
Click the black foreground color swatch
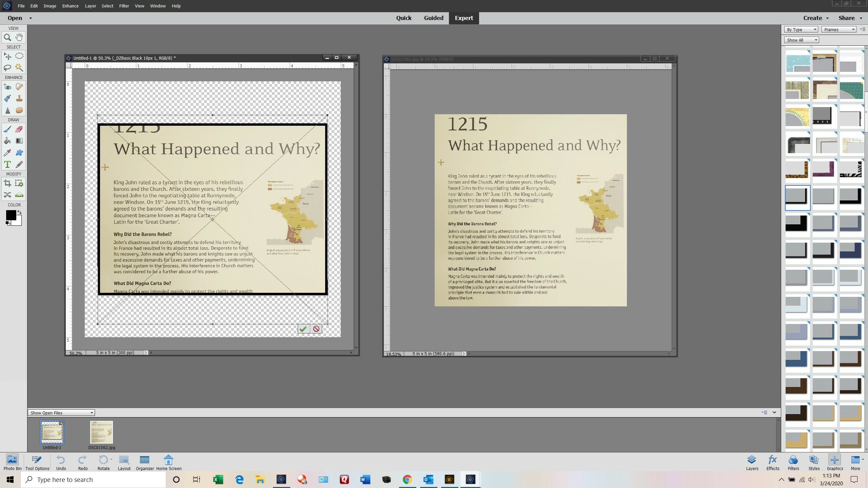click(x=11, y=215)
